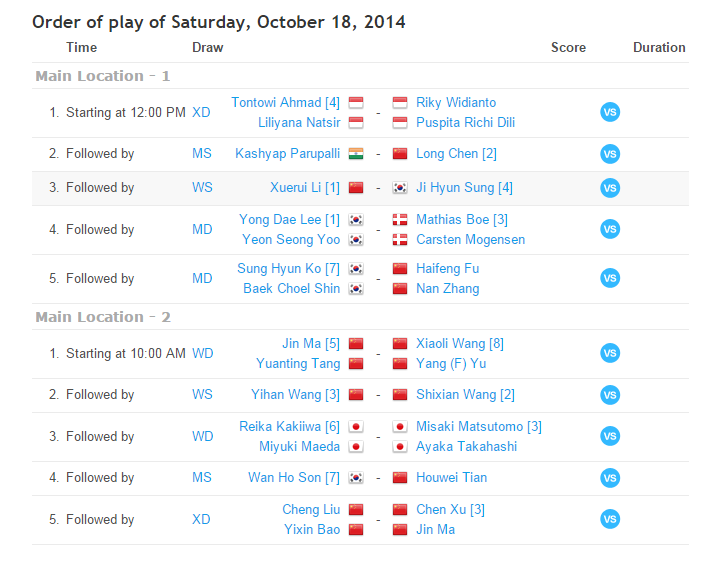Open VS icon for Cheng Liu match
706x564 pixels.
click(x=609, y=519)
